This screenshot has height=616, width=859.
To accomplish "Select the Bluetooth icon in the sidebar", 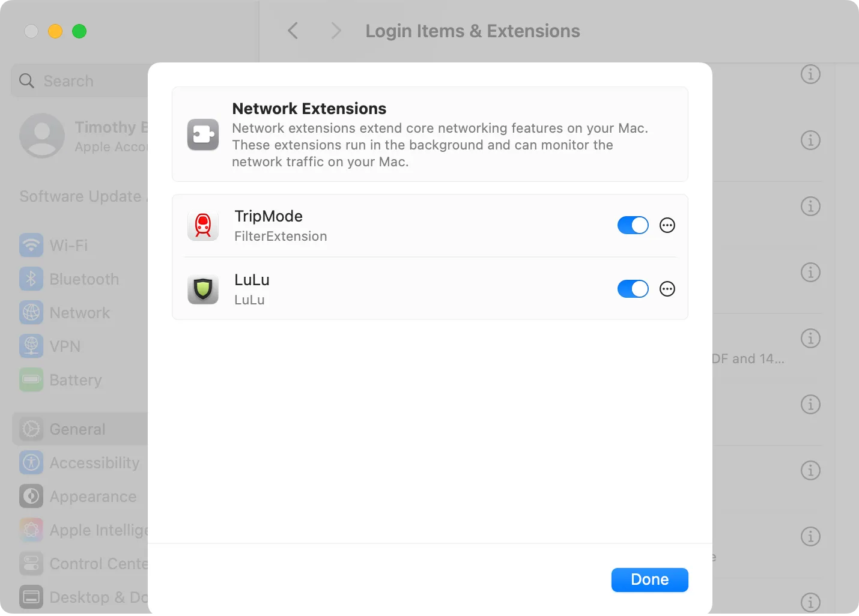I will point(31,279).
